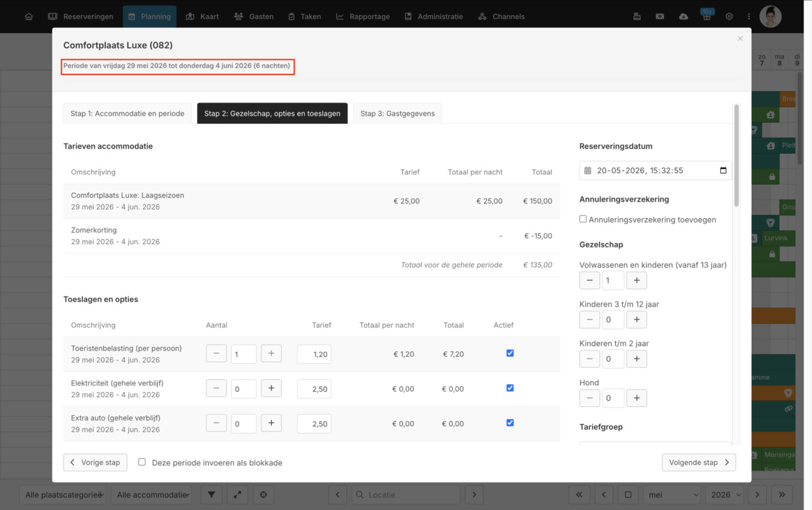Click the modal's vertical scrollbar

click(736, 156)
